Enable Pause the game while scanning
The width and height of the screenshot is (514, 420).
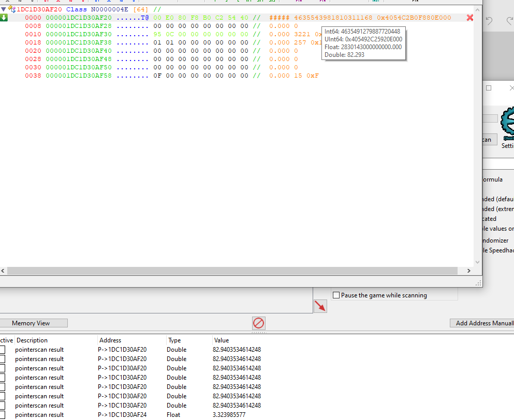[x=336, y=295]
